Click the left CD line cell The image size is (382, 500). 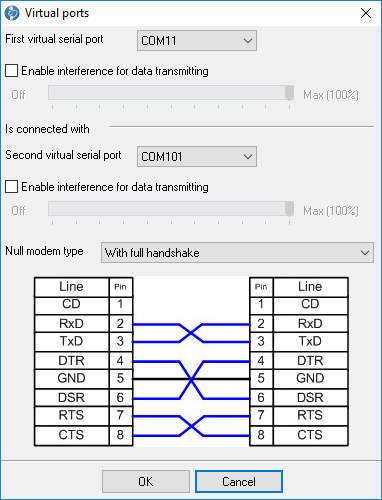tap(72, 304)
